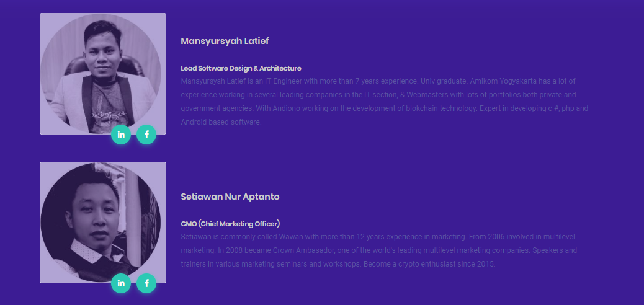The height and width of the screenshot is (305, 644).
Task: Click the Android based software text line
Action: [x=221, y=122]
